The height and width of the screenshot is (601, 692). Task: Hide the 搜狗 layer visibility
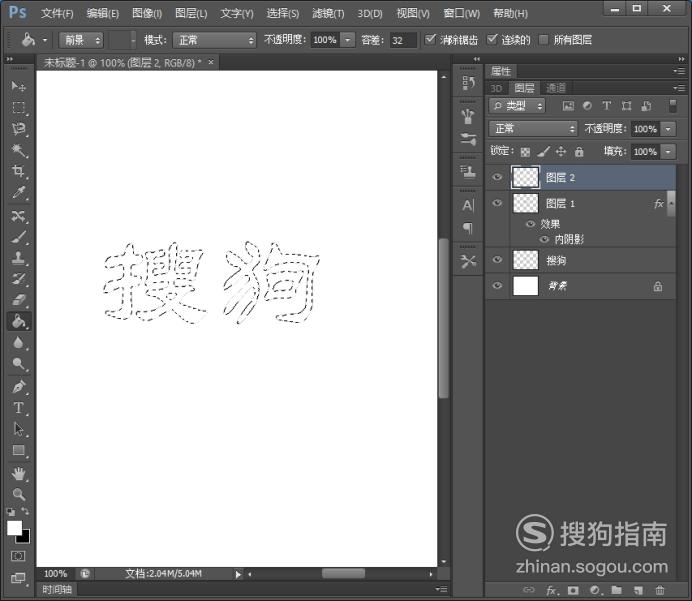click(x=497, y=259)
